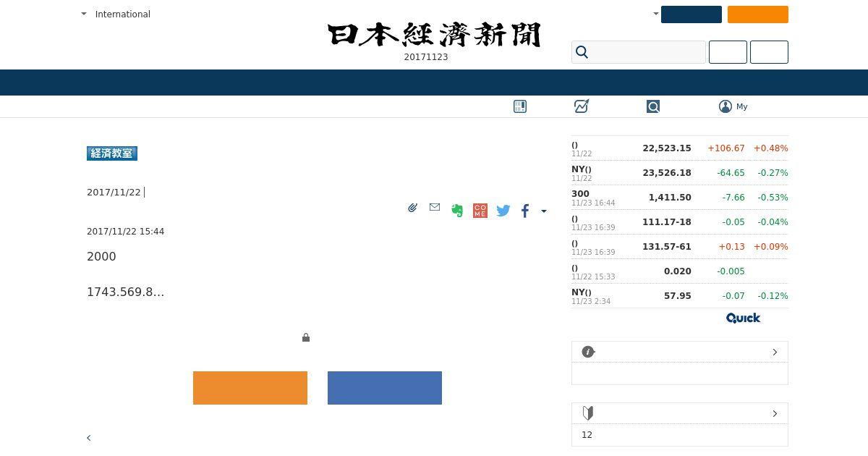868x456 pixels.
Task: Open the dropdown left of the blue button
Action: (656, 14)
